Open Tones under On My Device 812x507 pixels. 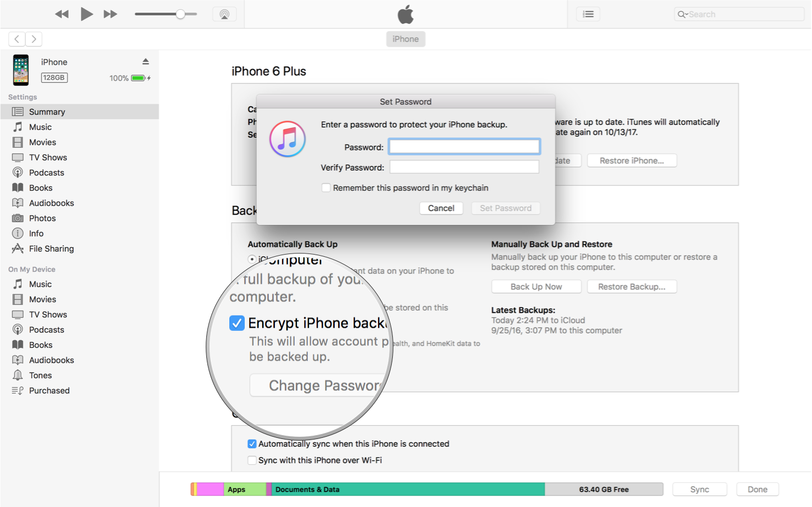coord(80,375)
